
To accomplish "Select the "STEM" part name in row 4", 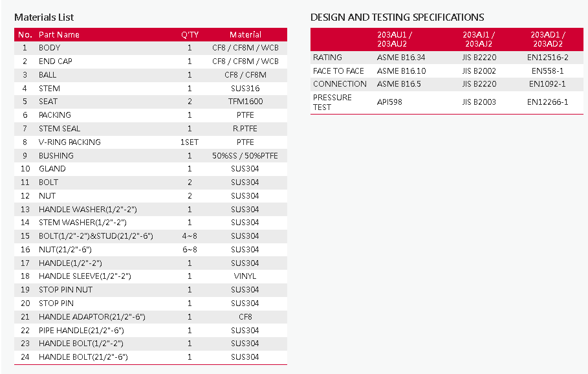I will (x=50, y=89).
